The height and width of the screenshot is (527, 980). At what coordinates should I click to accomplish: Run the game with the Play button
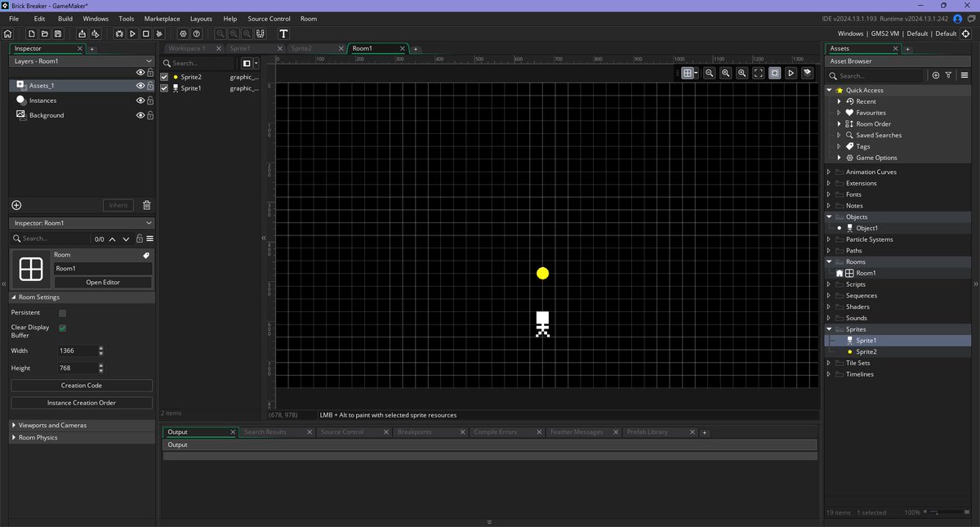[x=133, y=34]
